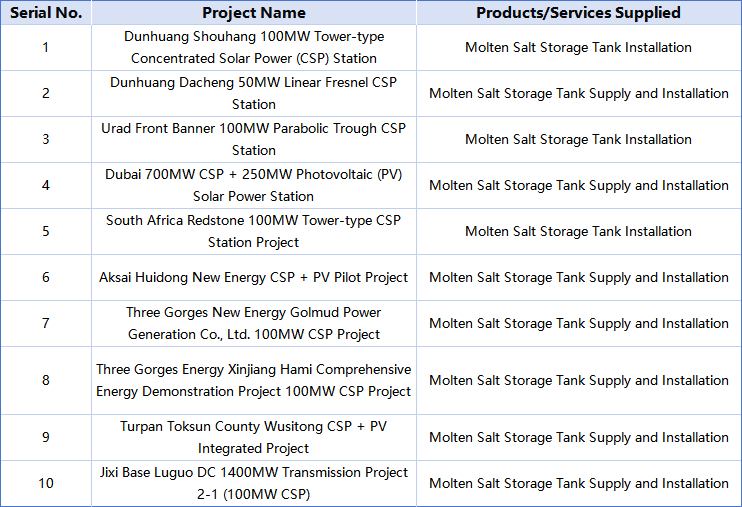Click serial number 10 cell

coord(45,483)
